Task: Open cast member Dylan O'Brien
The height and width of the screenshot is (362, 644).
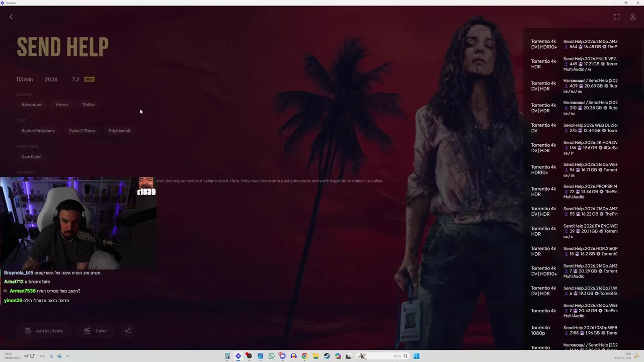Action: pos(82,131)
